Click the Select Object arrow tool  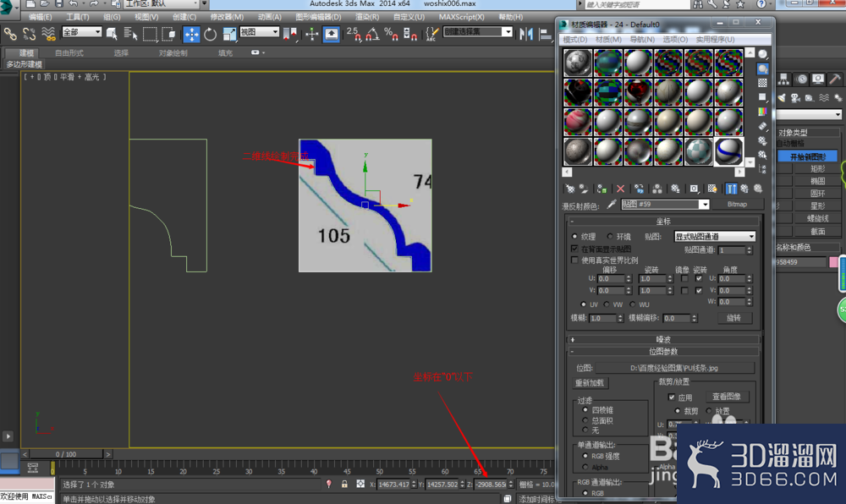[112, 34]
